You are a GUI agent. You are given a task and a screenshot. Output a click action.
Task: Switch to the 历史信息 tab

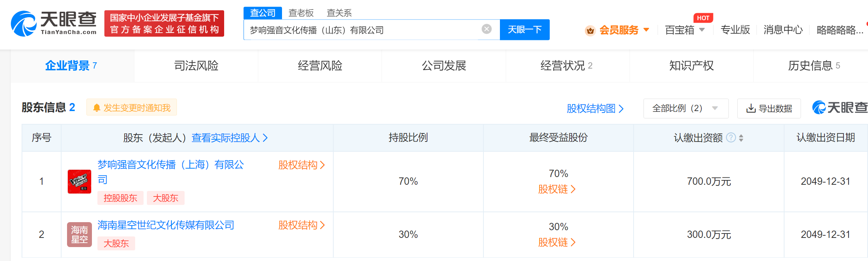811,66
